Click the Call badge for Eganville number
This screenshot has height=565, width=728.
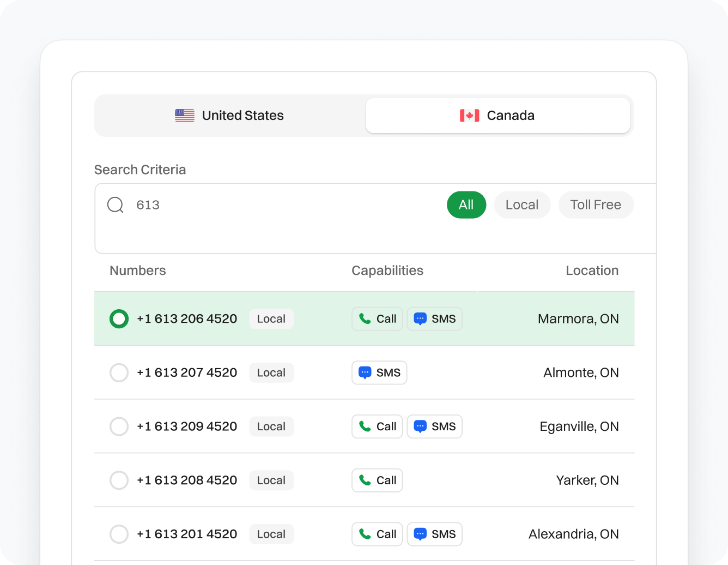[x=377, y=426]
